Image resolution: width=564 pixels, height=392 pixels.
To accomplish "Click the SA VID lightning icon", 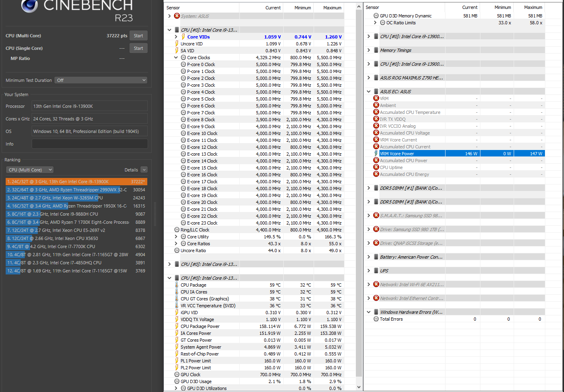I will (x=177, y=51).
